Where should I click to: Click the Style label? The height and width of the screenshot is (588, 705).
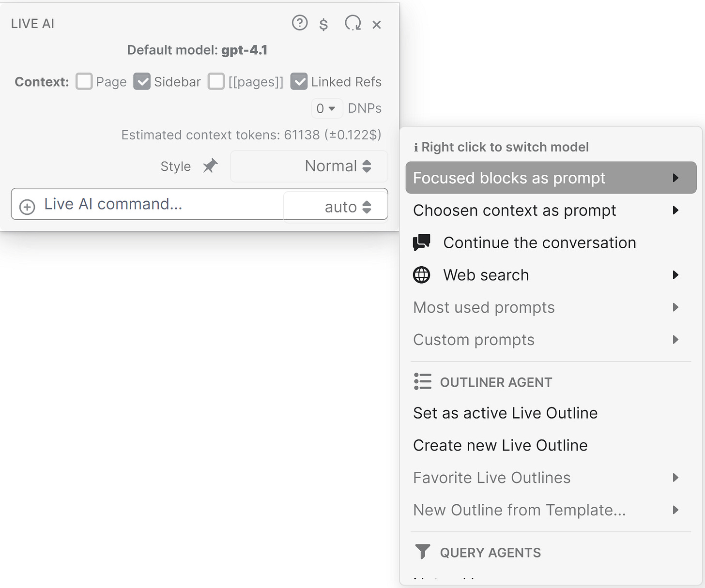coord(176,166)
